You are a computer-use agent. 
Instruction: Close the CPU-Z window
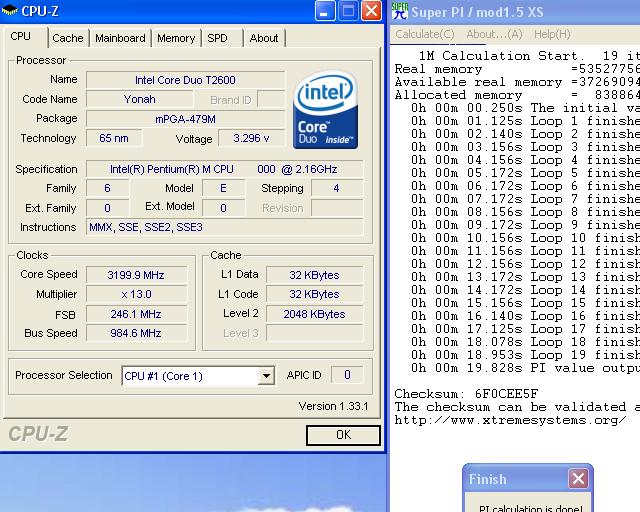click(x=371, y=11)
